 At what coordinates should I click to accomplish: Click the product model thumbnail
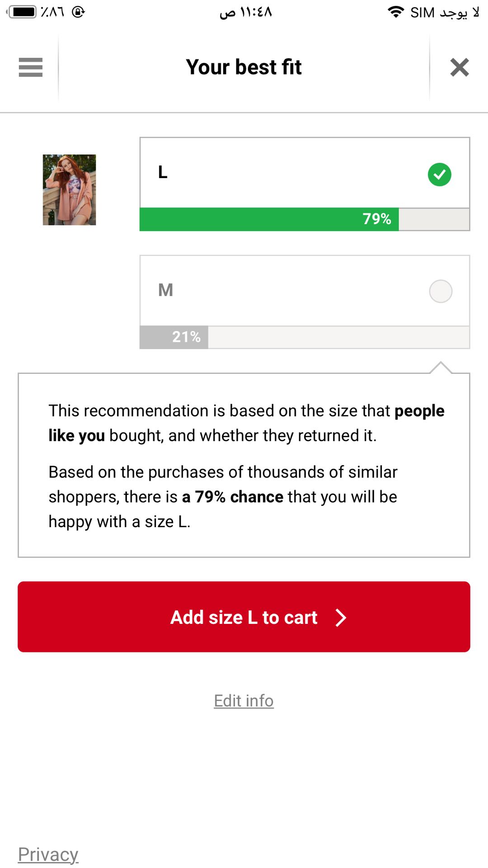(69, 190)
